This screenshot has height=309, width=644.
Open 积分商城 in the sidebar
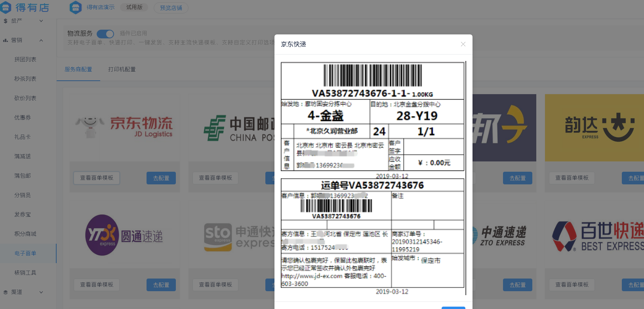coord(25,234)
